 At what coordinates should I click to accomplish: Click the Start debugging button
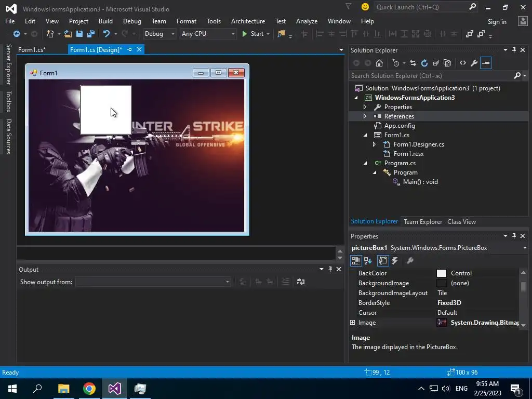tap(253, 34)
